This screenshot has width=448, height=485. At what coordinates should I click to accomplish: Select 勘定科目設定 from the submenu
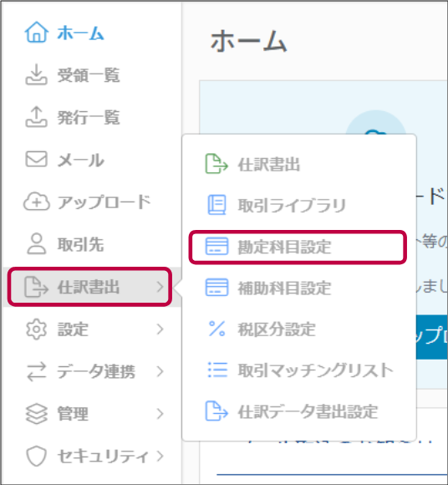coord(298,247)
